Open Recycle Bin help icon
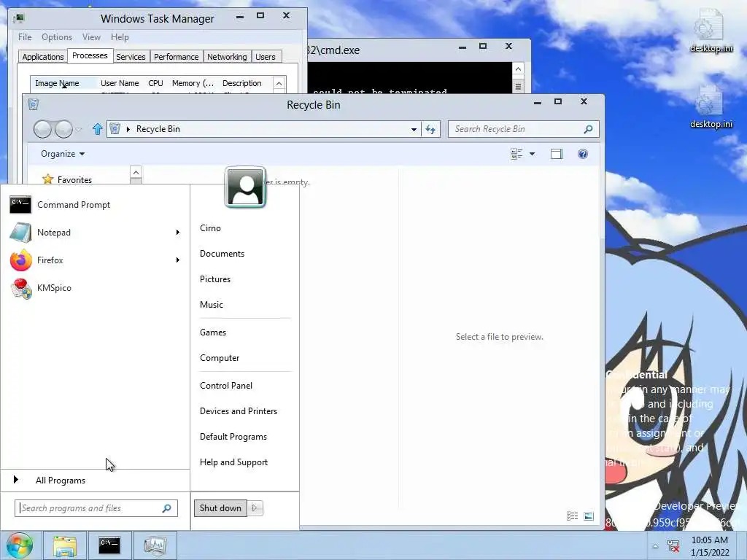The height and width of the screenshot is (560, 747). click(x=583, y=154)
